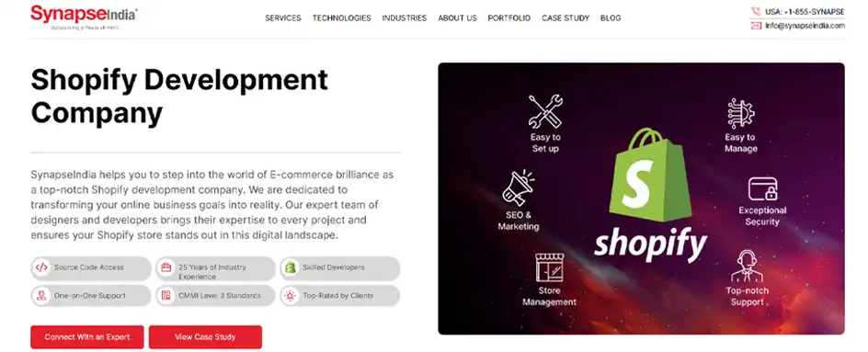Click the Source Code Access code icon

(x=41, y=267)
